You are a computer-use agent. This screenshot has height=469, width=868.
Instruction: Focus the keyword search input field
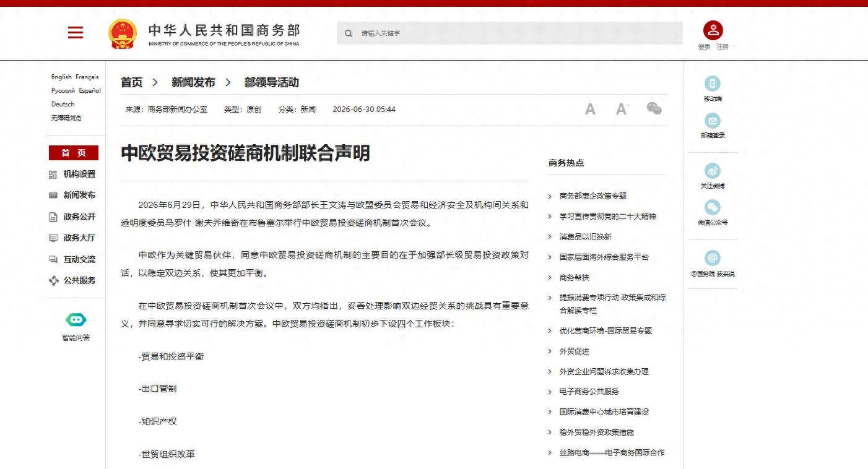(510, 33)
